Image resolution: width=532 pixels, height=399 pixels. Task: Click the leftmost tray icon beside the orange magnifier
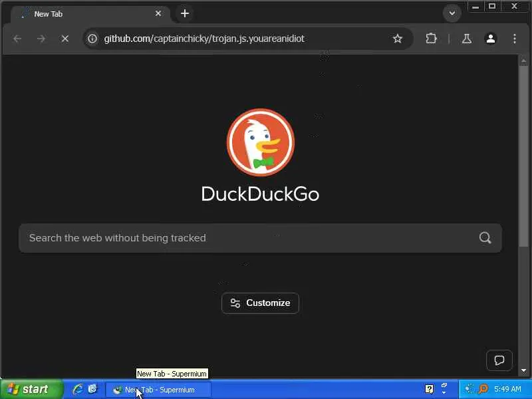click(469, 389)
